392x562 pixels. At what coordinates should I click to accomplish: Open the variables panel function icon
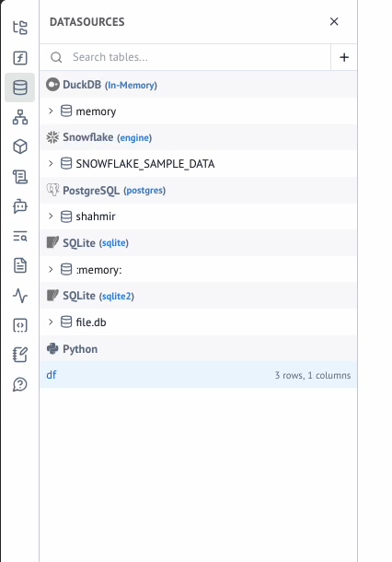20,58
